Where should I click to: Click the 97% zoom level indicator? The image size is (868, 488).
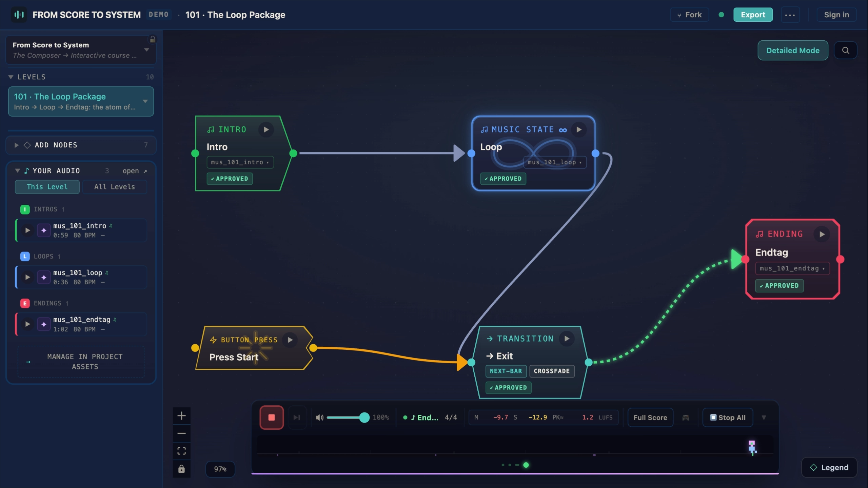pyautogui.click(x=220, y=469)
